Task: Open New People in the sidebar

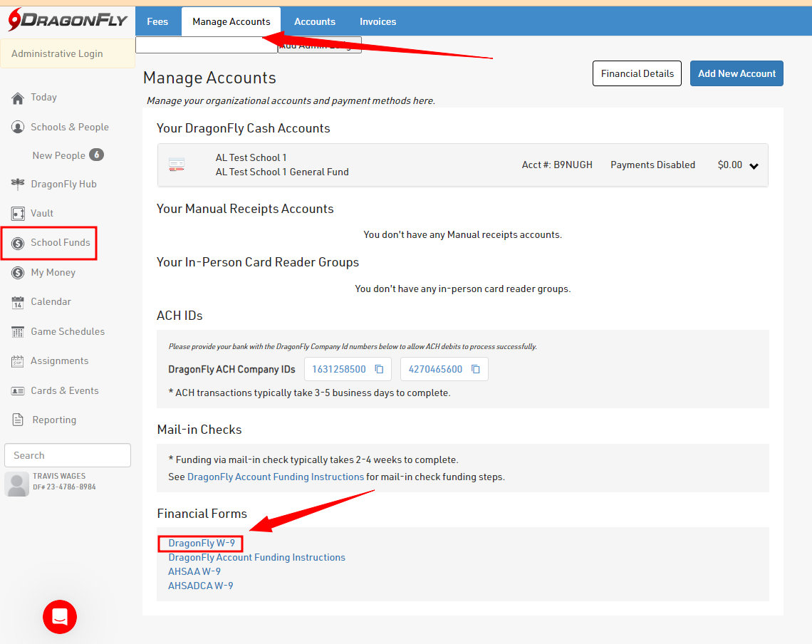Action: click(x=58, y=155)
